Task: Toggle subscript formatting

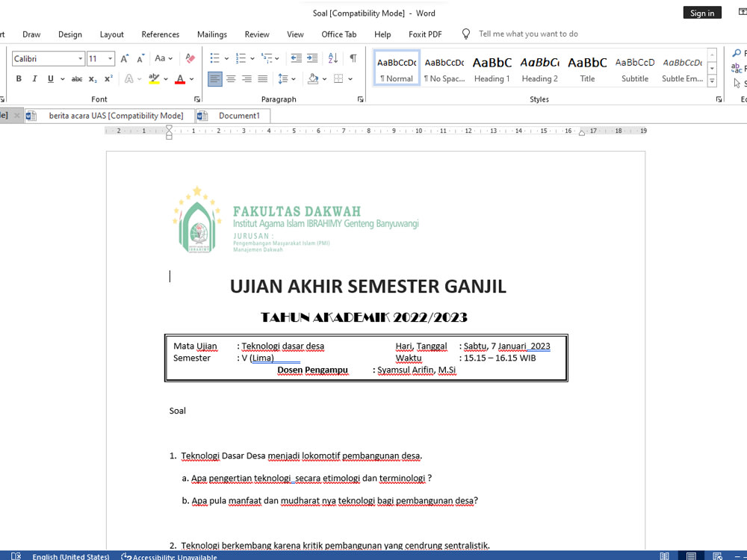Action: [93, 78]
